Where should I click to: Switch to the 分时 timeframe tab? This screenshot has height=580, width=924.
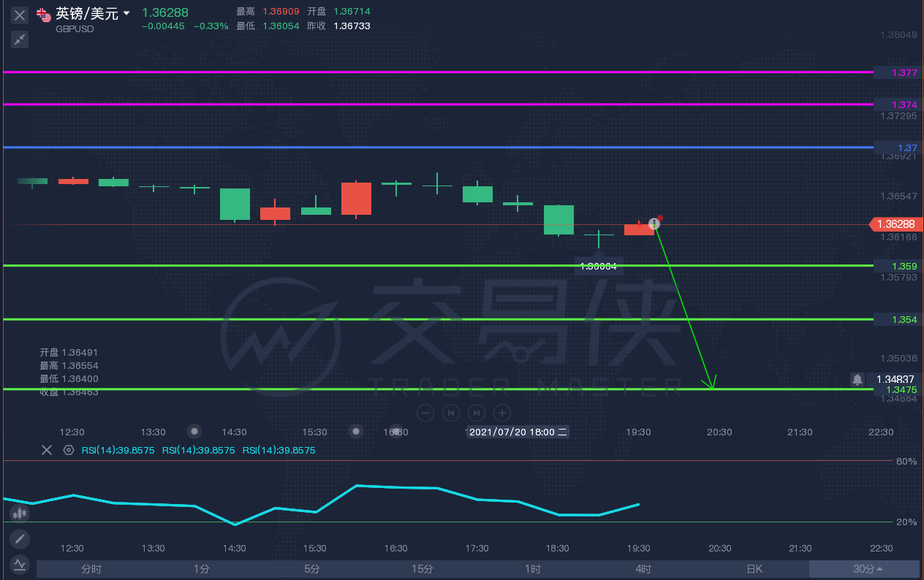pyautogui.click(x=91, y=569)
